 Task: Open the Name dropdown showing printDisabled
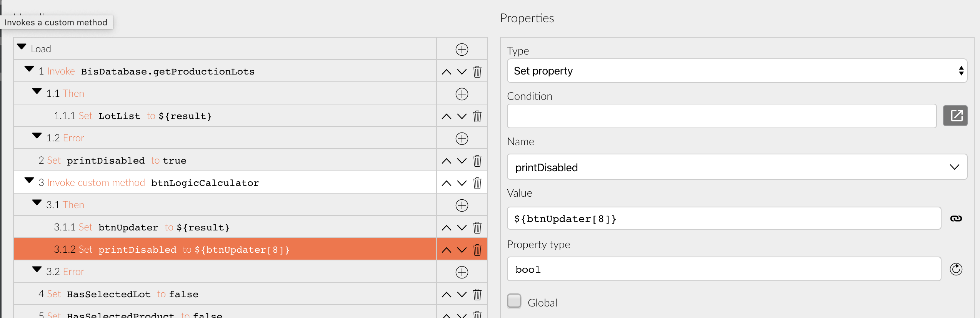737,167
